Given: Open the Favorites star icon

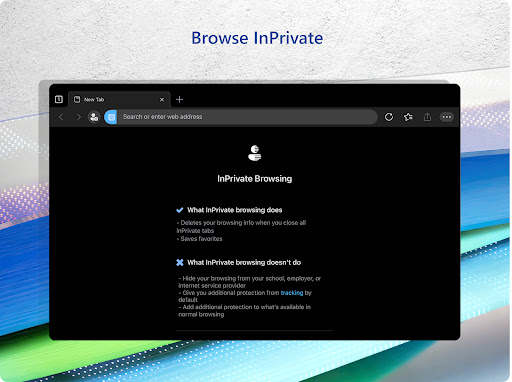Looking at the screenshot, I should click(408, 117).
